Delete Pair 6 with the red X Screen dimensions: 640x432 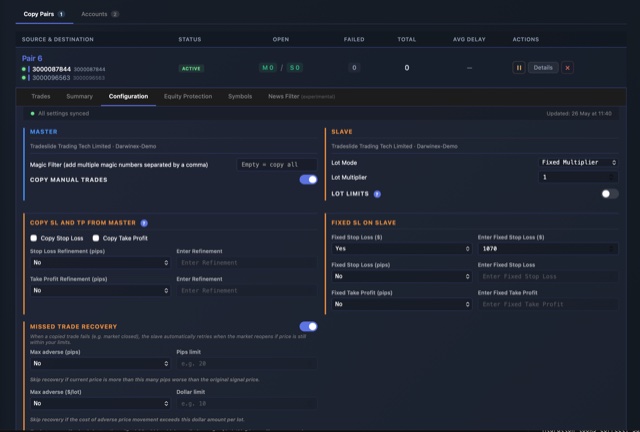pos(567,68)
